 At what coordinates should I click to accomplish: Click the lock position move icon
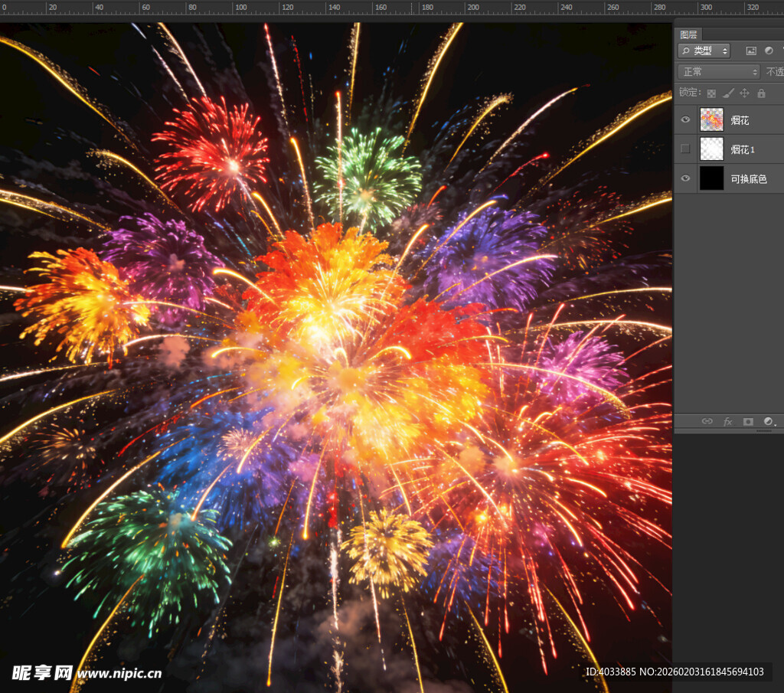pos(744,93)
